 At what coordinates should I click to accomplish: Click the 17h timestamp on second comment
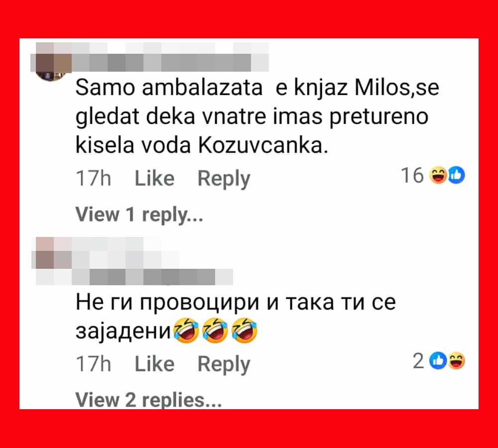click(94, 363)
